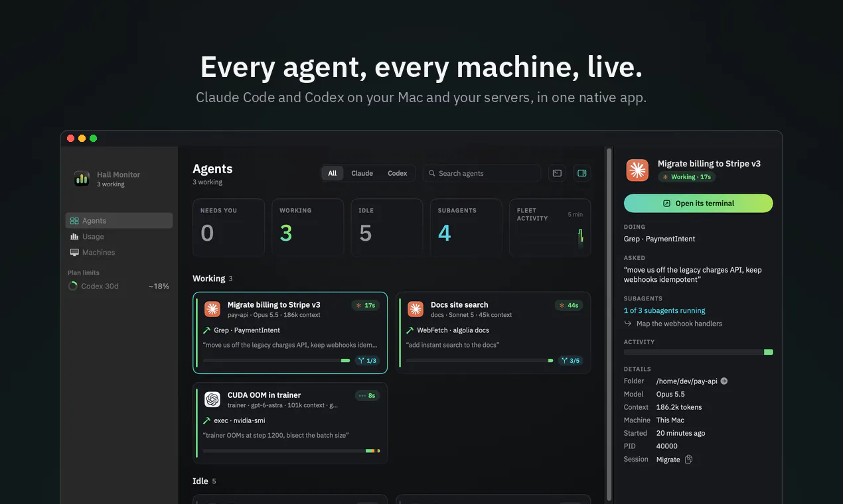The width and height of the screenshot is (843, 504).
Task: Click the Claude icon on Docs site search card
Action: pos(416,309)
